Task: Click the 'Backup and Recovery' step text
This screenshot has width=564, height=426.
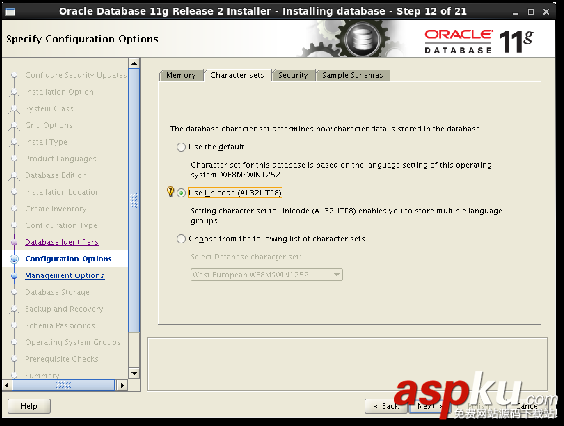Action: pyautogui.click(x=64, y=309)
